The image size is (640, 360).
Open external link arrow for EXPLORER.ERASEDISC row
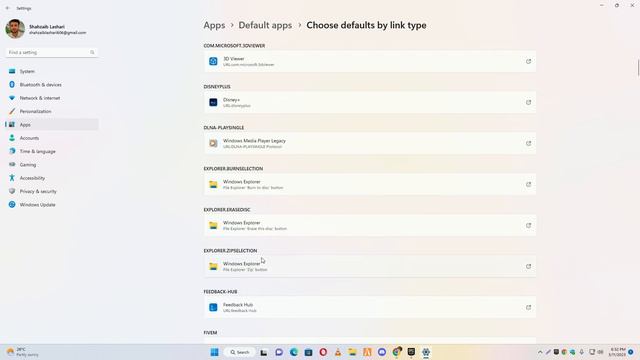tap(528, 225)
